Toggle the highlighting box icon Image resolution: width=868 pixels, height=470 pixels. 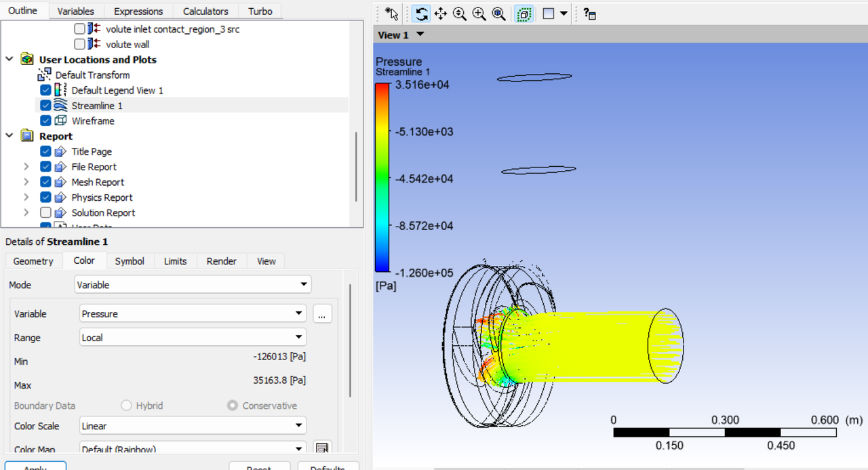click(524, 14)
